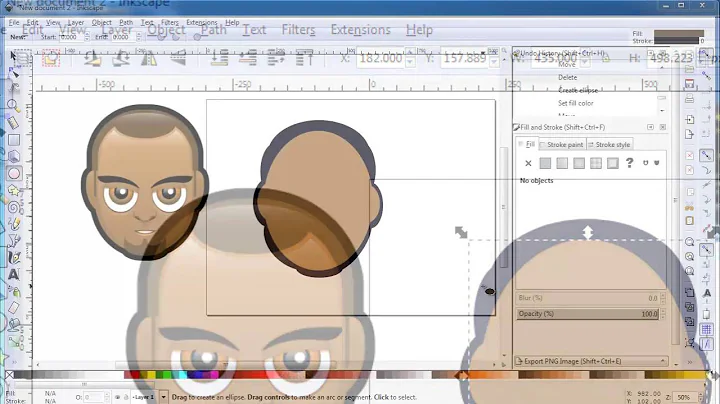The height and width of the screenshot is (404, 720).
Task: Pick the red swatch in the palette
Action: [x=135, y=375]
